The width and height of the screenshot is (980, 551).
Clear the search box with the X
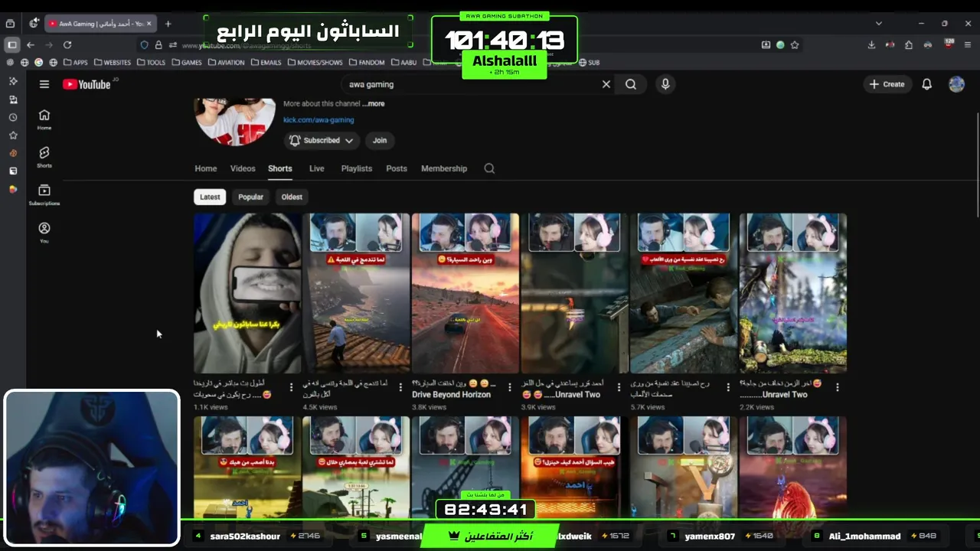(606, 84)
